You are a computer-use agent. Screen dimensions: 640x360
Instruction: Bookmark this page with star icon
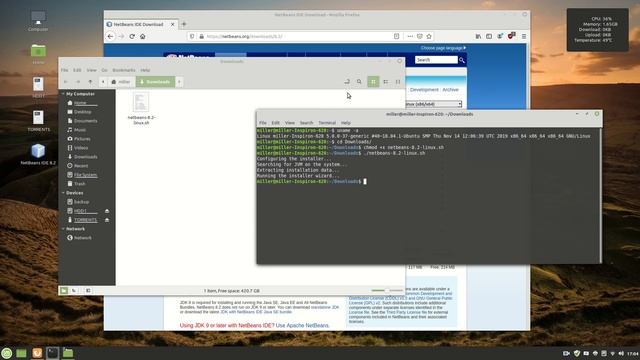pos(429,36)
